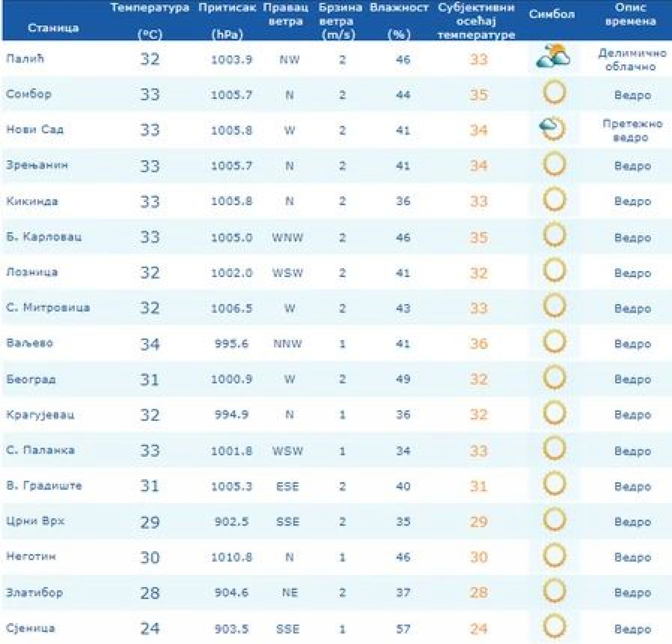Click the Лозница station name

32,272
